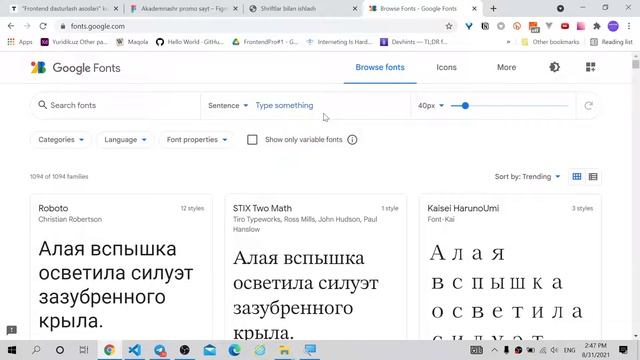This screenshot has width=640, height=360.
Task: Go back to the previous page
Action: pos(11,26)
